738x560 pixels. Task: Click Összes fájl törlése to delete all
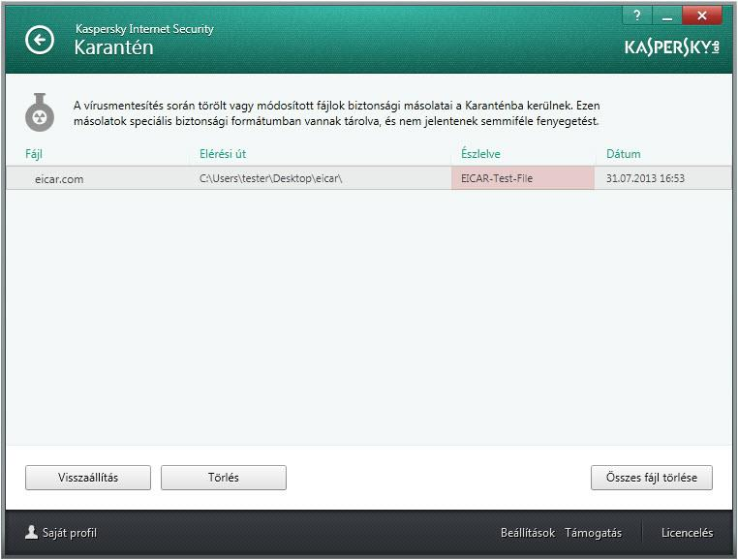point(652,478)
